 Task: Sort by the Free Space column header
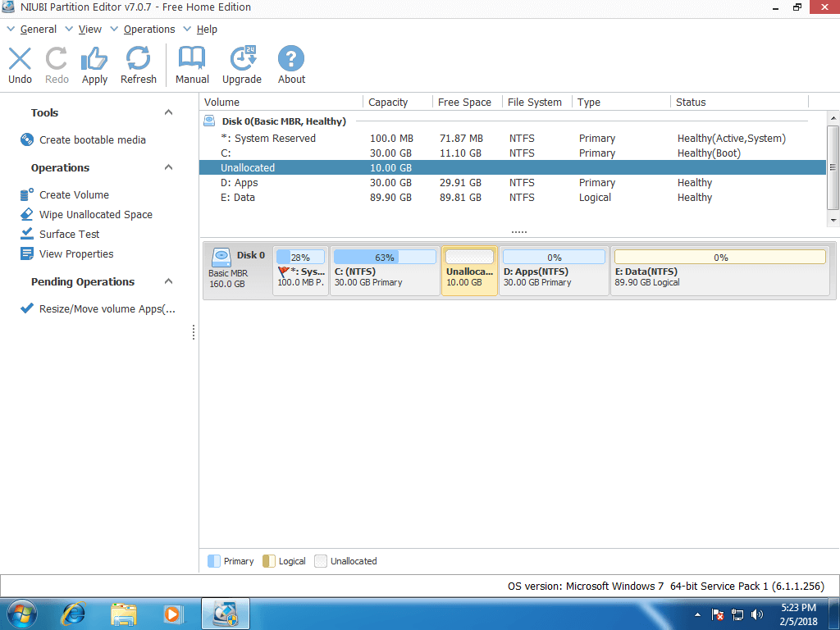pyautogui.click(x=468, y=103)
